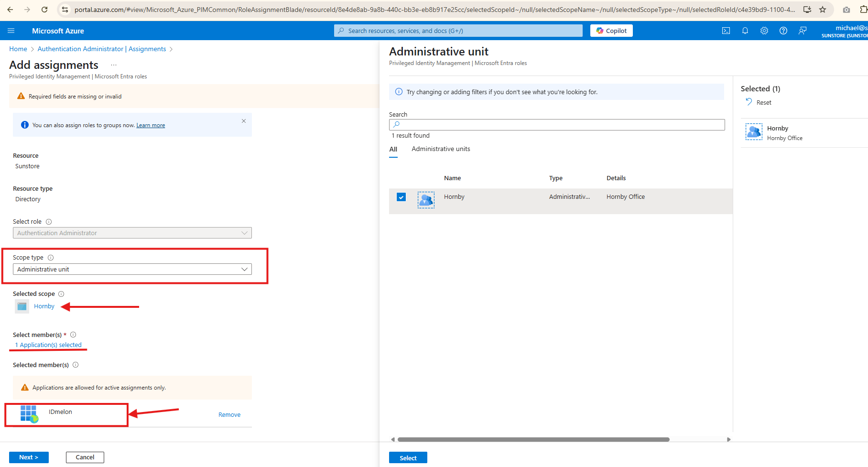The image size is (868, 467).
Task: Click the Hornby row icon in results
Action: pyautogui.click(x=426, y=200)
